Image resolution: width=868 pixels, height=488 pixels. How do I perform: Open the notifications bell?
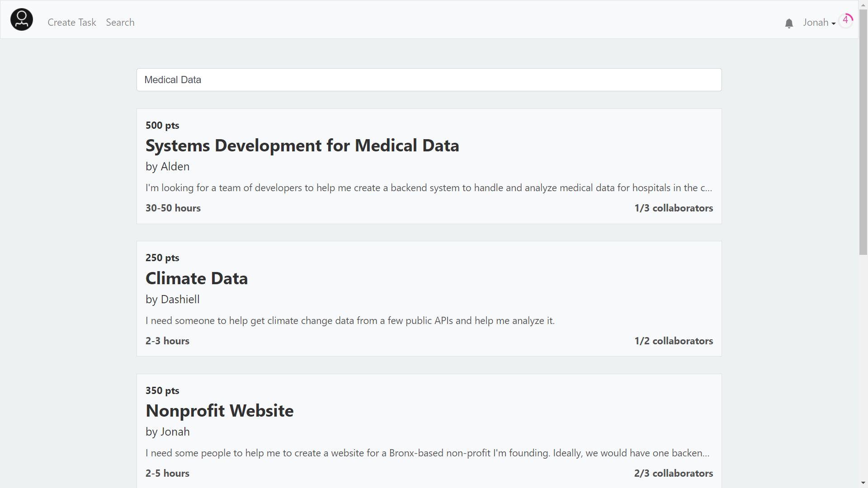[789, 23]
